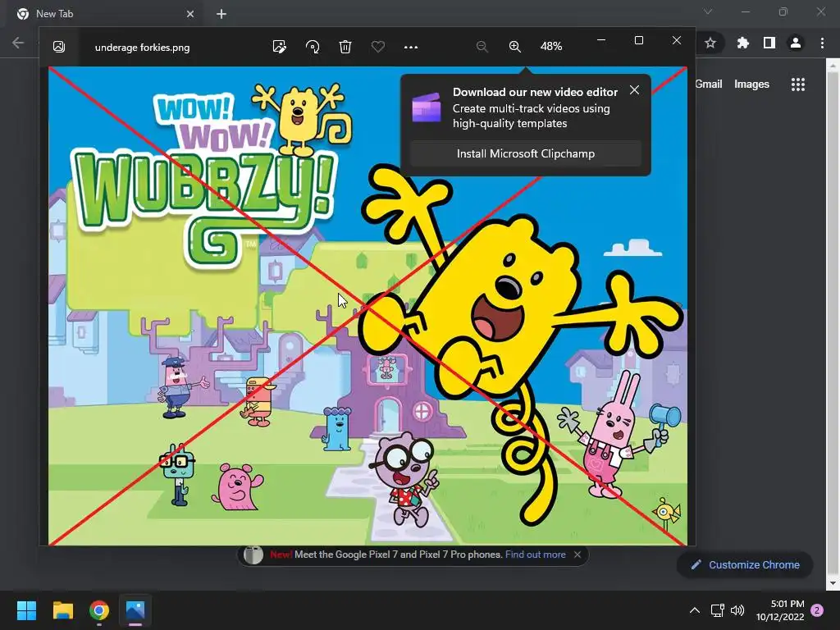This screenshot has height=630, width=840.
Task: Click the Photos app taskbar icon
Action: pyautogui.click(x=135, y=610)
